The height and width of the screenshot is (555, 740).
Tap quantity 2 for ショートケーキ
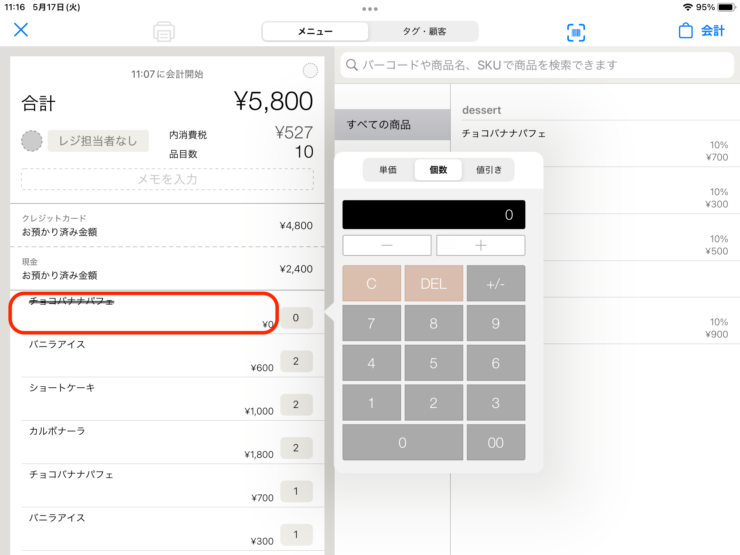pyautogui.click(x=296, y=404)
